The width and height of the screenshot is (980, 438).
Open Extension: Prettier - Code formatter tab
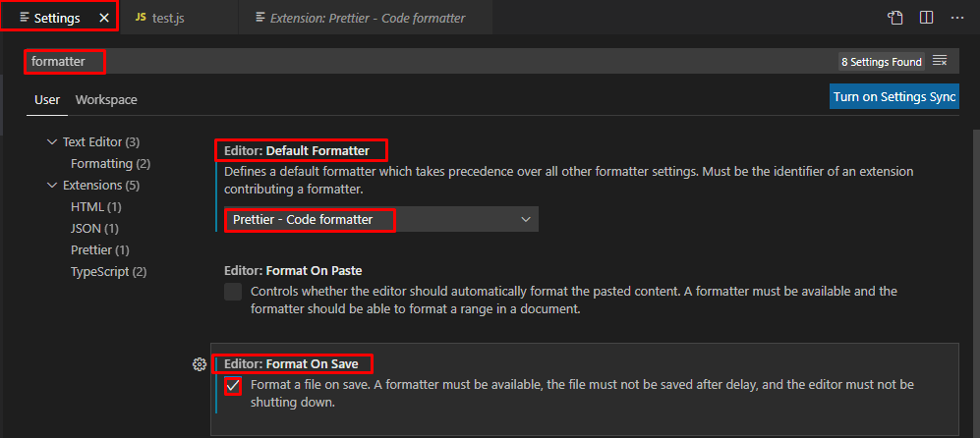click(365, 18)
